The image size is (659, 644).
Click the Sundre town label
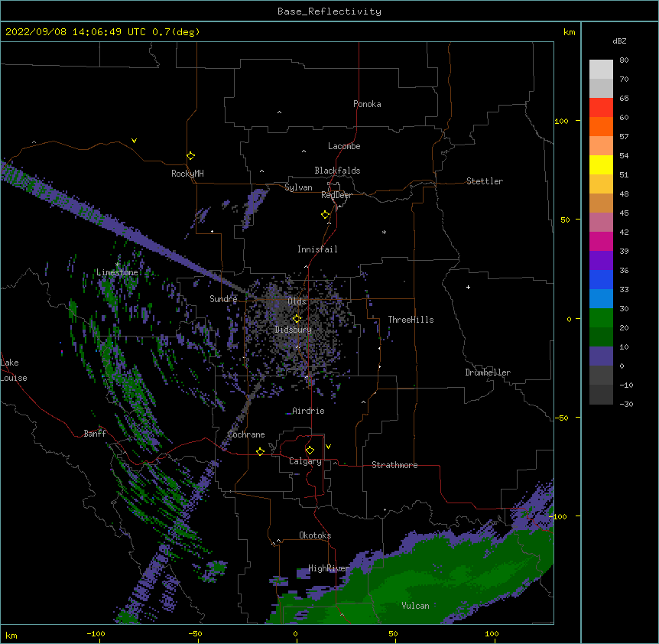coord(223,299)
